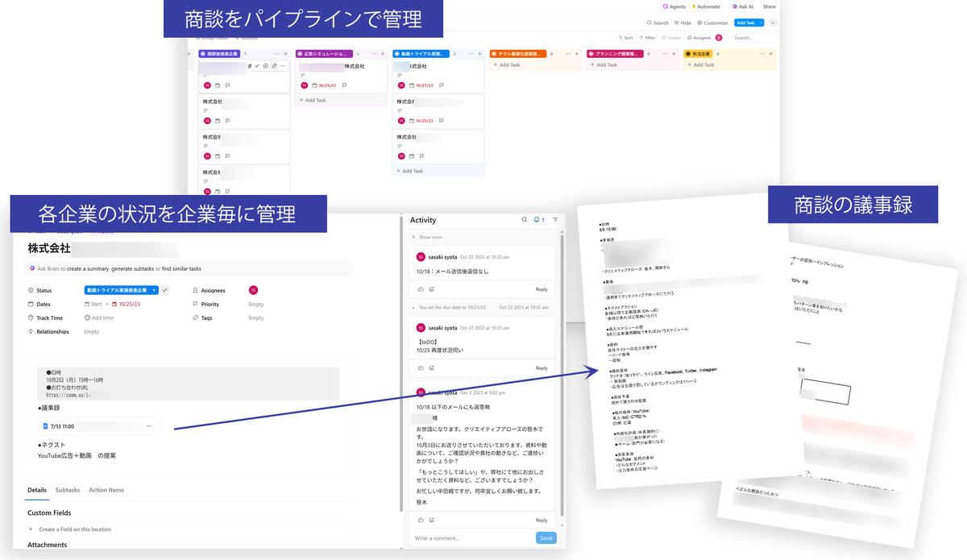
Task: Click Add Task under チラシ最適化 column
Action: tap(507, 64)
